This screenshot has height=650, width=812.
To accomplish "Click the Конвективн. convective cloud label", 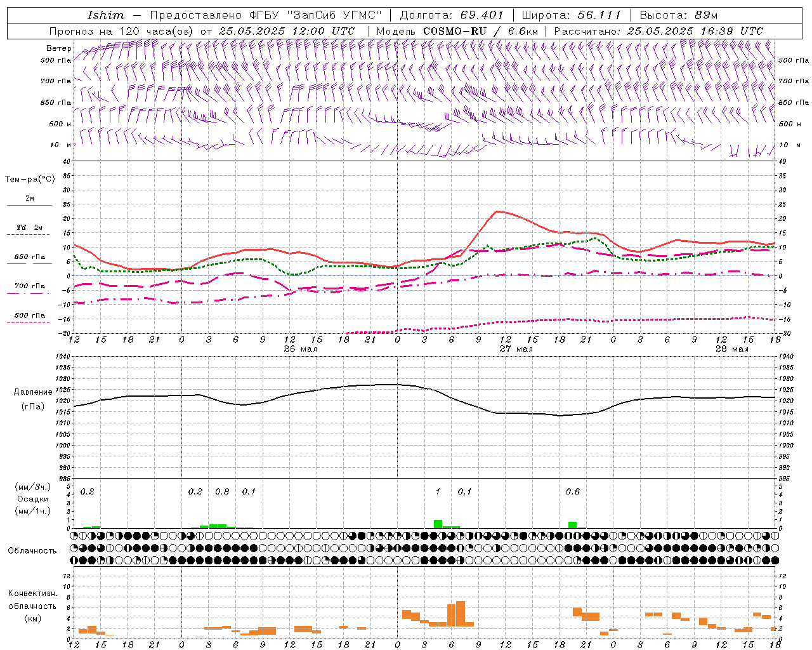I will [33, 594].
